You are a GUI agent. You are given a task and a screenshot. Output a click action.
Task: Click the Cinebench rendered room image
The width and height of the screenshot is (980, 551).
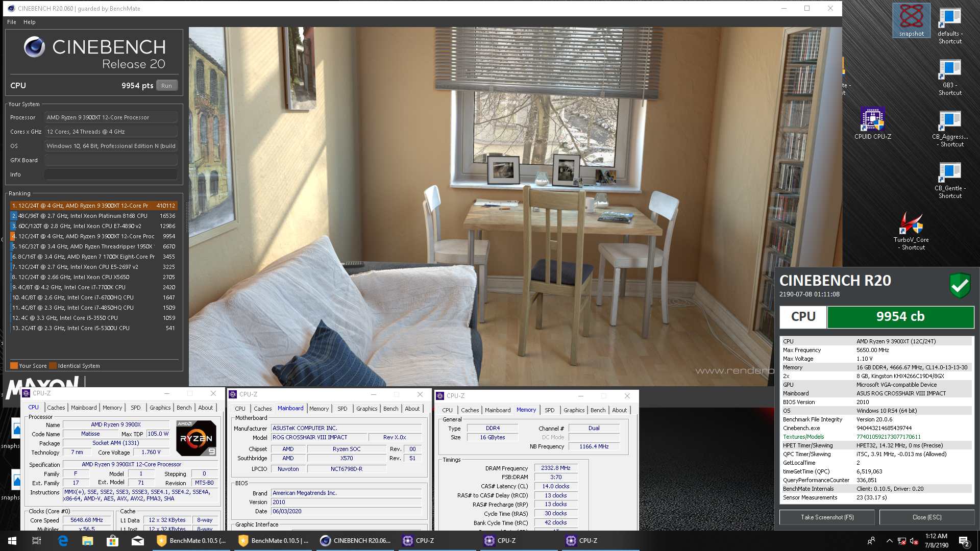click(515, 206)
